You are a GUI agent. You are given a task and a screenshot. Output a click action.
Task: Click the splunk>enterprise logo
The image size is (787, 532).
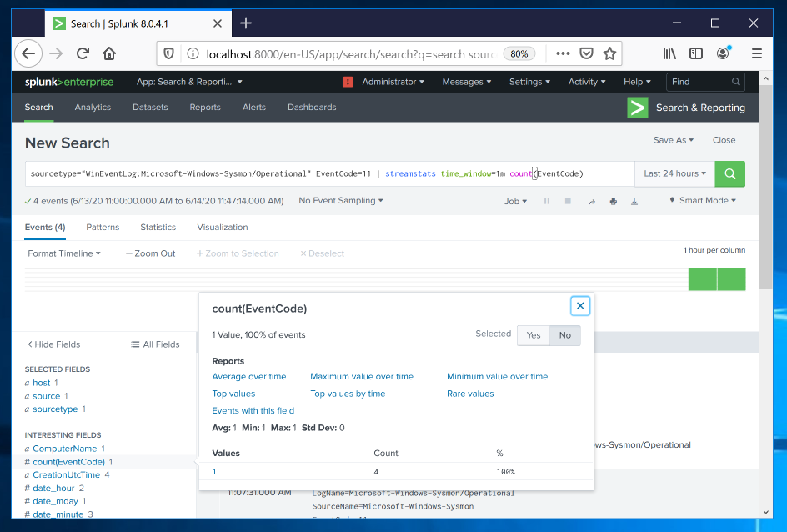(x=69, y=82)
